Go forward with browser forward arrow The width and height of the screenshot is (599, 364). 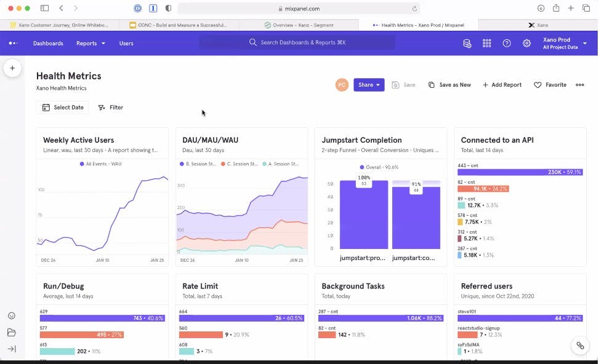click(x=76, y=8)
